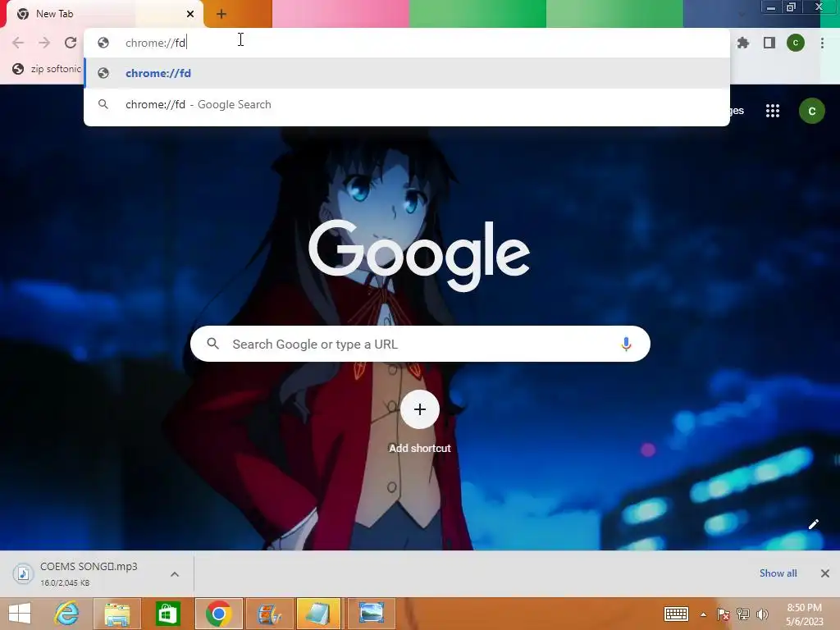Open the video editor taskbar app
The width and height of the screenshot is (840, 630).
(x=269, y=614)
